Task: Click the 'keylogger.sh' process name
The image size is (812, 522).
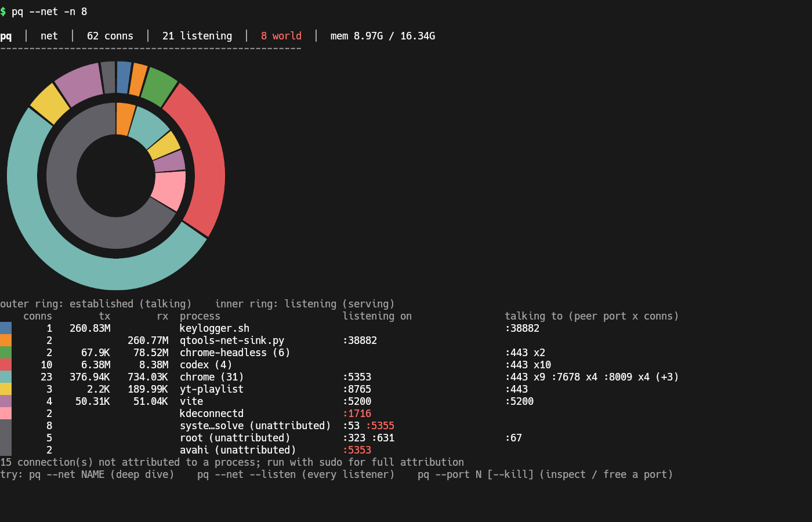Action: (215, 328)
